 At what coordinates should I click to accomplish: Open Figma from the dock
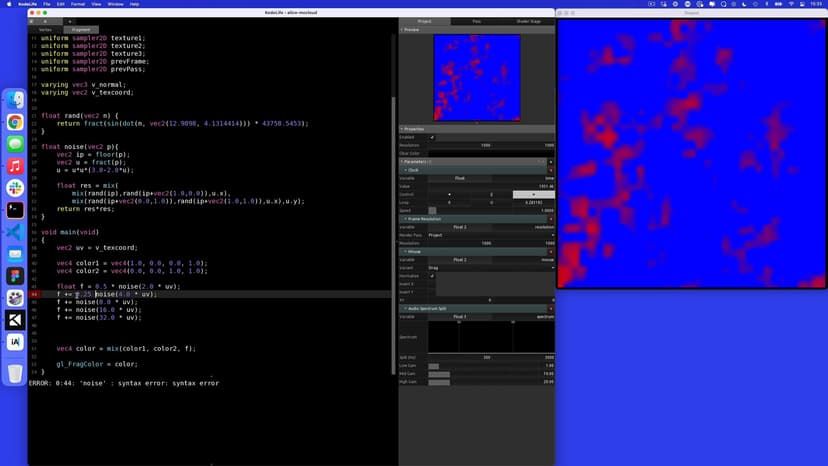click(x=15, y=276)
